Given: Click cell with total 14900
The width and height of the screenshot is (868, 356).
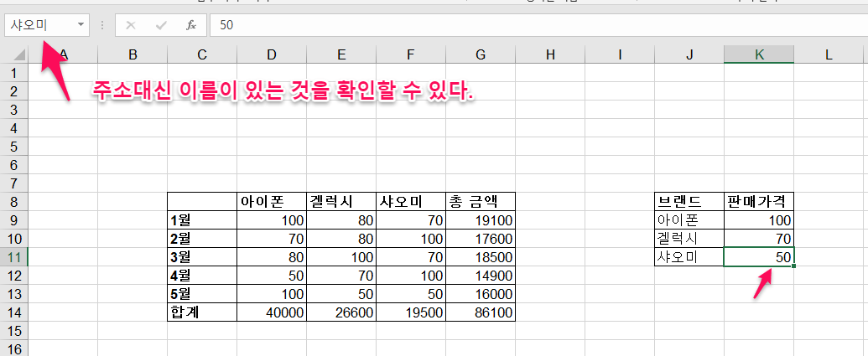Looking at the screenshot, I should tap(481, 276).
